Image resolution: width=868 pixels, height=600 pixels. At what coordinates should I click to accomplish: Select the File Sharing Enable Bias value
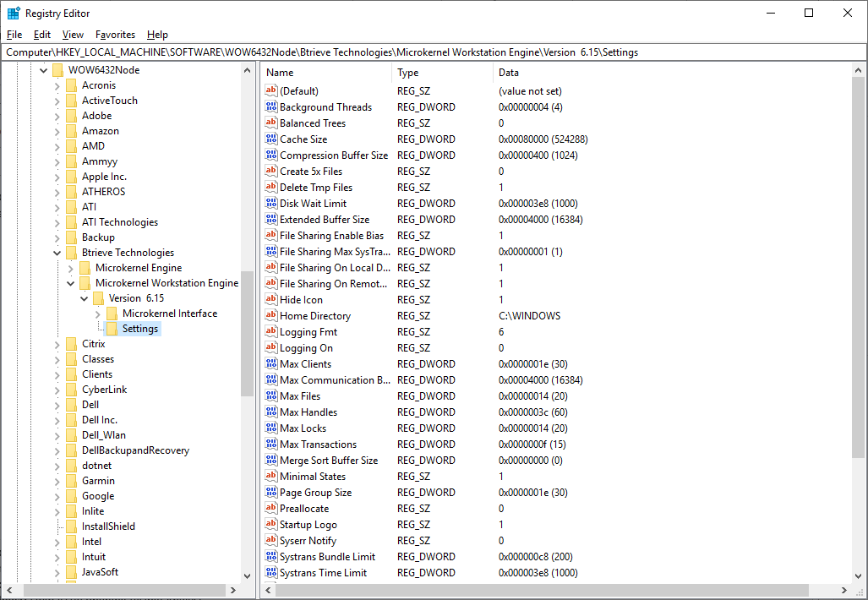point(331,235)
